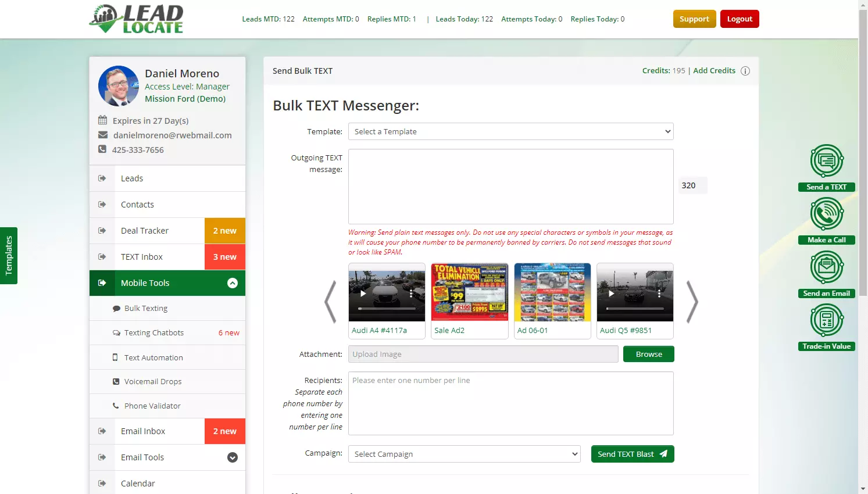Open the Trade-in Value calculator icon
868x494 pixels.
[827, 320]
